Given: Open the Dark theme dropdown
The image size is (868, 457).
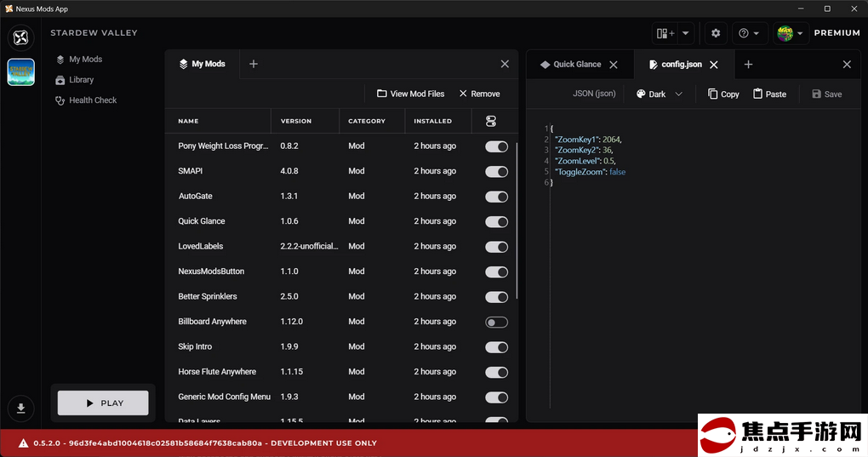Looking at the screenshot, I should pyautogui.click(x=660, y=94).
